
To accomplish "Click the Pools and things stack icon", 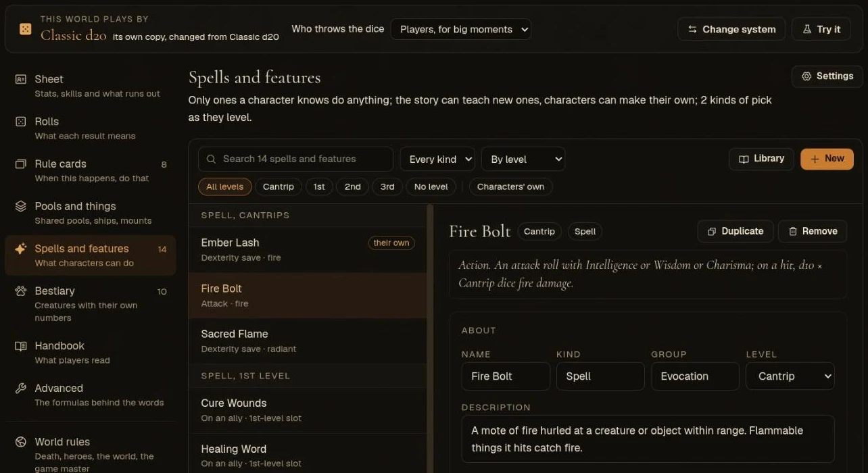I will coord(21,206).
